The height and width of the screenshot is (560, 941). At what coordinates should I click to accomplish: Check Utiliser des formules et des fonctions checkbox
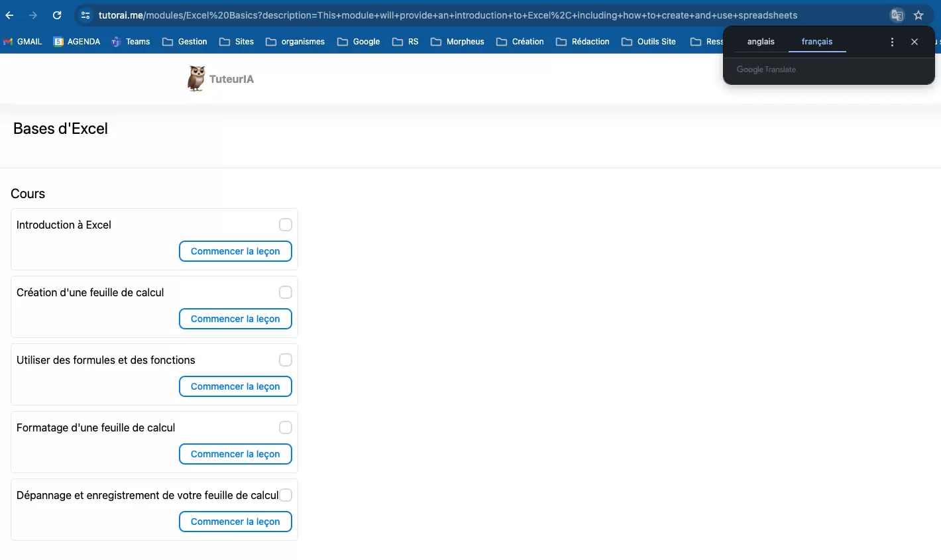(286, 360)
